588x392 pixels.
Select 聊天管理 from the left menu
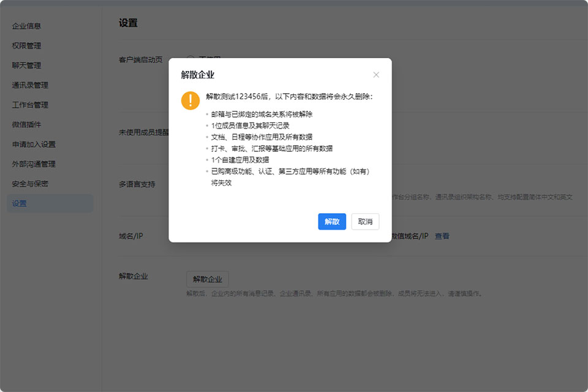pyautogui.click(x=27, y=66)
